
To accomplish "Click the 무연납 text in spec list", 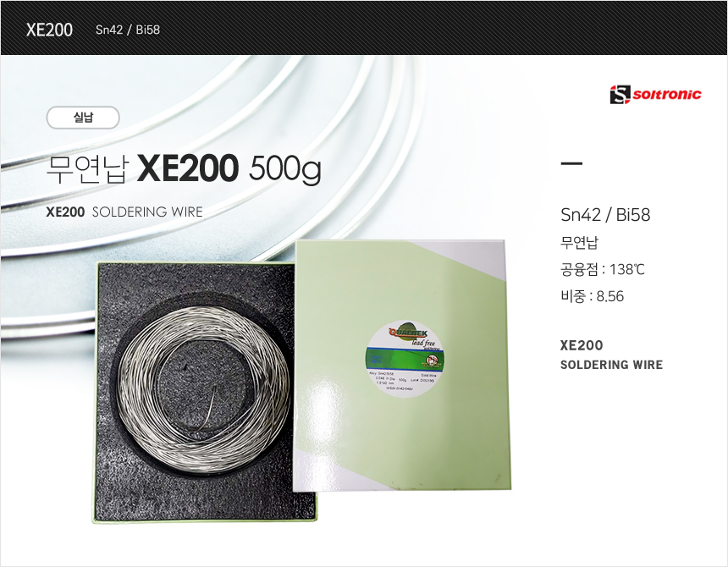I will pyautogui.click(x=579, y=242).
